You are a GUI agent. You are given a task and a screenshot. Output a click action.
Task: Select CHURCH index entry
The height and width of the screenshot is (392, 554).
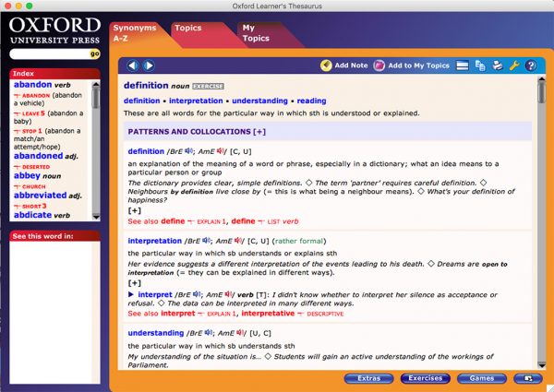(x=30, y=186)
